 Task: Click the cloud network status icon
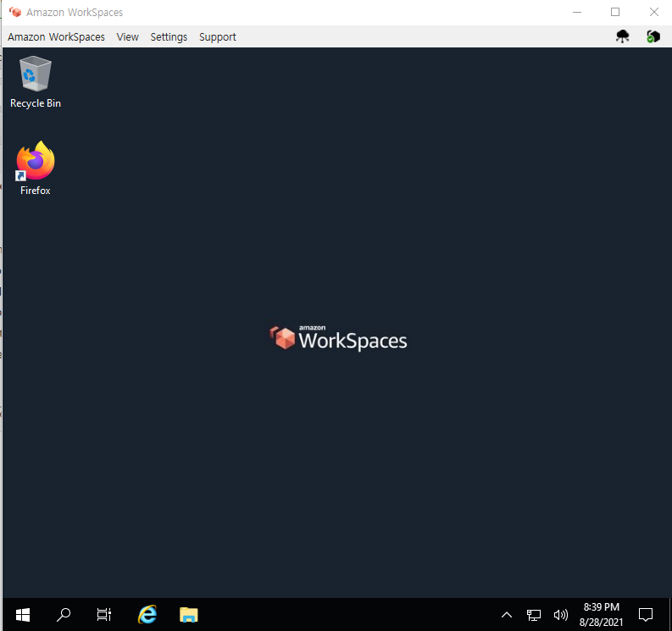pos(622,36)
